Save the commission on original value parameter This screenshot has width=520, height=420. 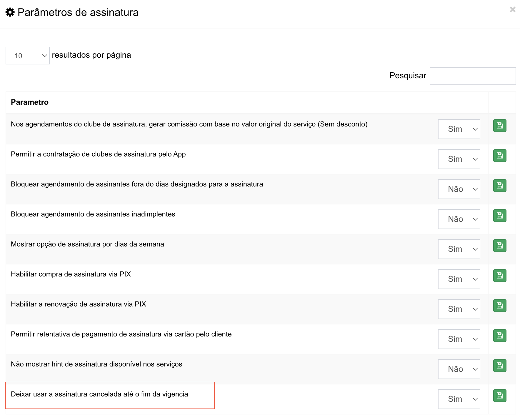coord(499,126)
